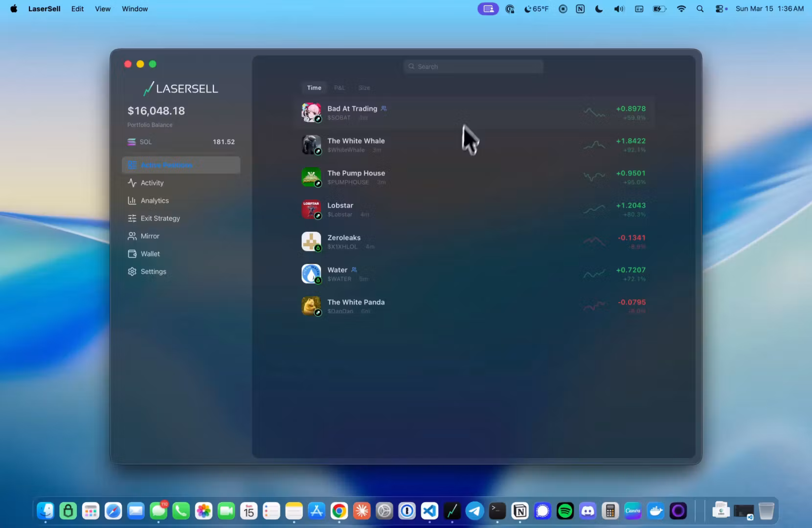
Task: Click the mirror badge next to Water
Action: click(x=354, y=270)
